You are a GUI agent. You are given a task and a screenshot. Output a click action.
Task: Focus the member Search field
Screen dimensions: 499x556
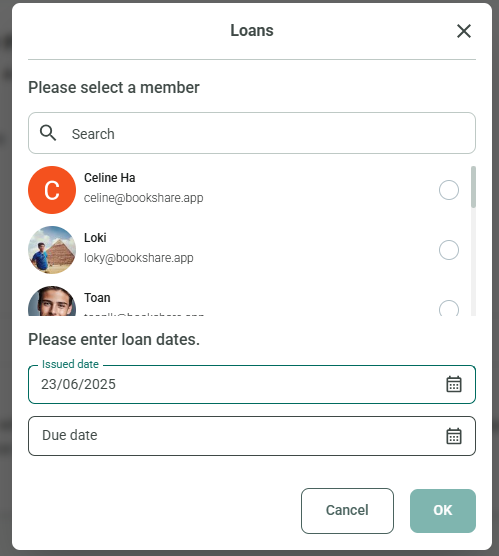point(252,133)
